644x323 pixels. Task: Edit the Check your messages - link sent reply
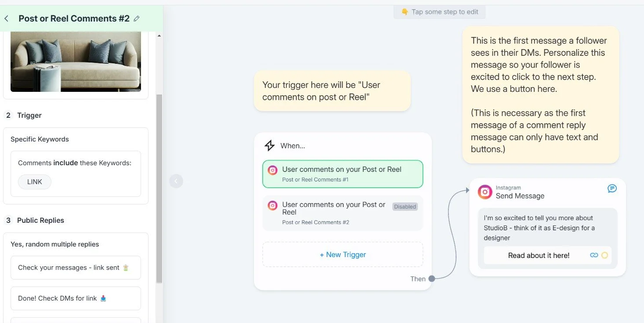coord(76,268)
